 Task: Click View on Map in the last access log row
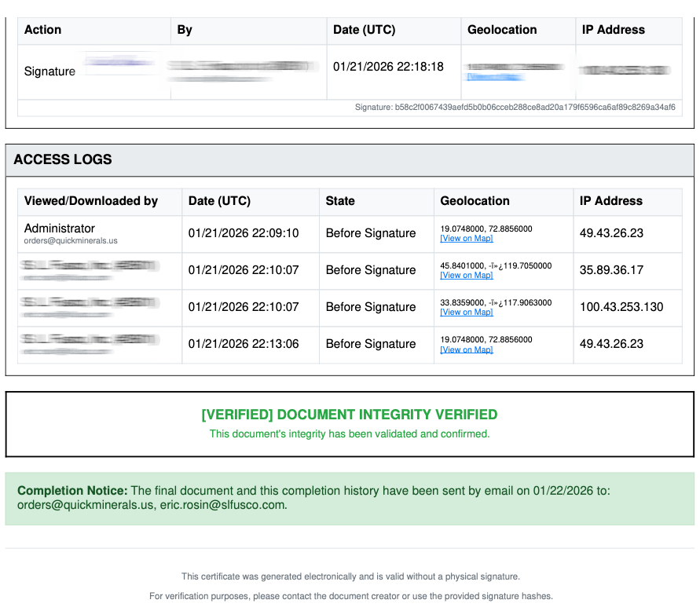click(467, 349)
